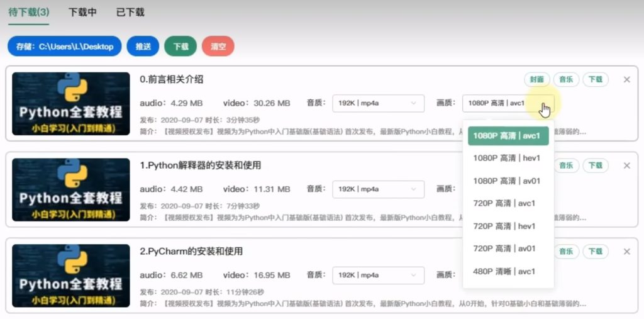Viewport: 644px width, 319px height.
Task: Open 音质 dropdown for 0.前言相关介绍
Action: click(x=378, y=103)
